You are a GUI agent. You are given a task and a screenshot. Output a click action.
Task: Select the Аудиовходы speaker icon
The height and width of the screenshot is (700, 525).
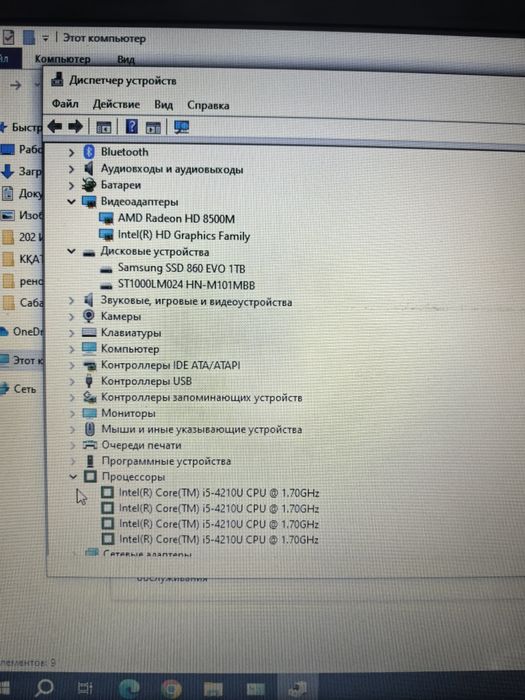[x=89, y=169]
